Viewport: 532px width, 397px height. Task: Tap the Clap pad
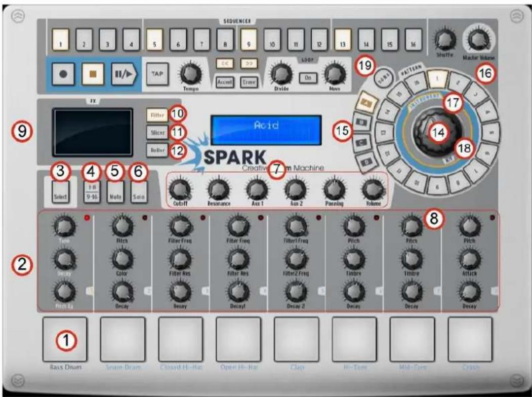point(297,339)
